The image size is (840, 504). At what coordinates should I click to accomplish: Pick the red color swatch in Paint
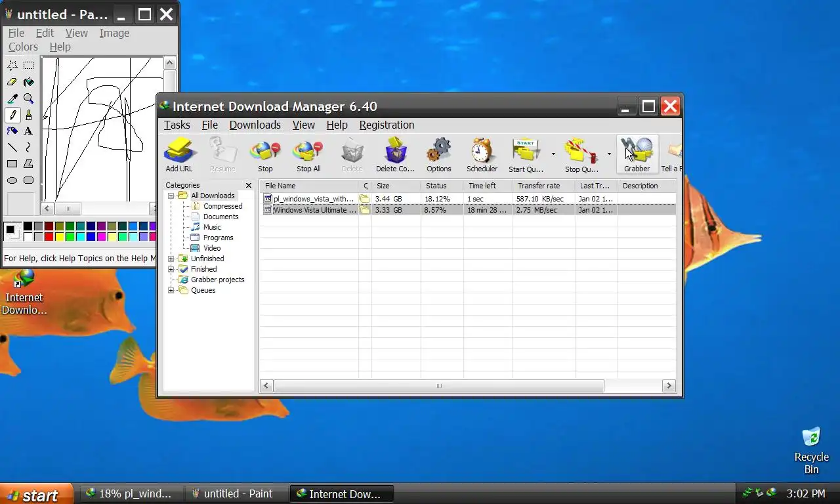pos(49,237)
